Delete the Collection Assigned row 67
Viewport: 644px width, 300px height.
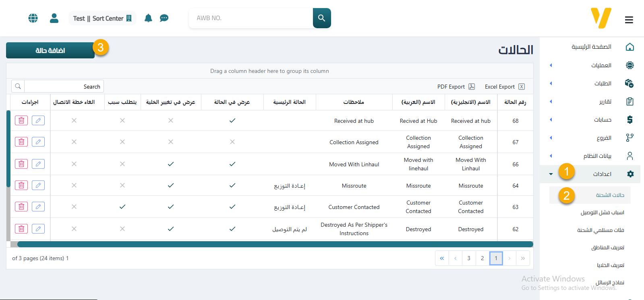pyautogui.click(x=21, y=142)
